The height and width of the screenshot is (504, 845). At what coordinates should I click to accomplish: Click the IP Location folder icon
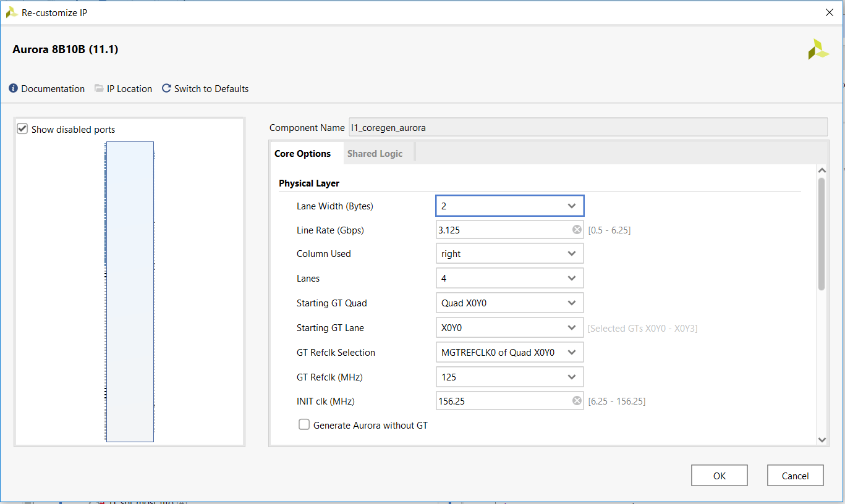pyautogui.click(x=99, y=88)
